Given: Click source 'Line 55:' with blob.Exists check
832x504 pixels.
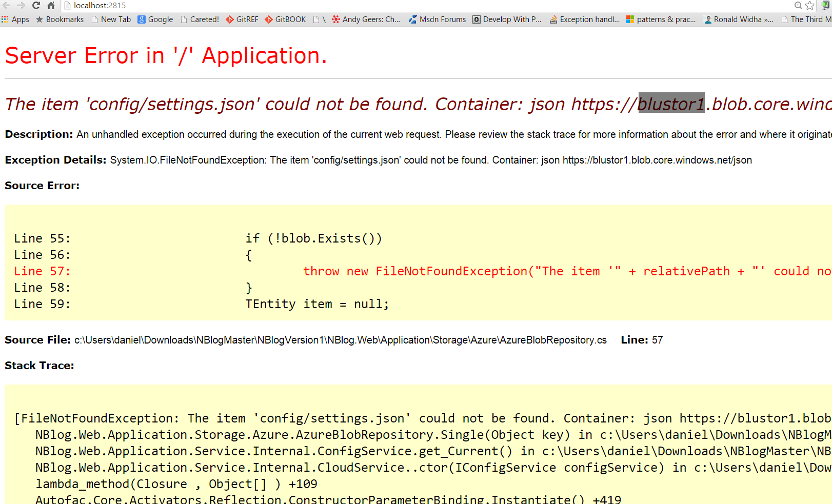Looking at the screenshot, I should (198, 238).
